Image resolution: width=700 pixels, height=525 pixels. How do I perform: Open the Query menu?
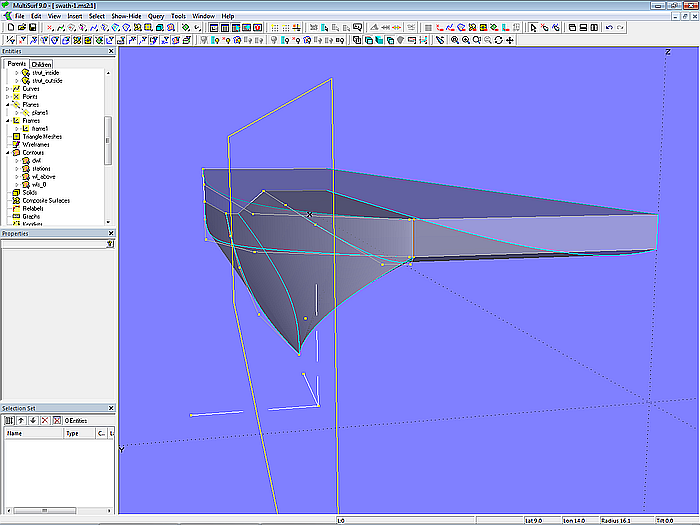[x=155, y=16]
